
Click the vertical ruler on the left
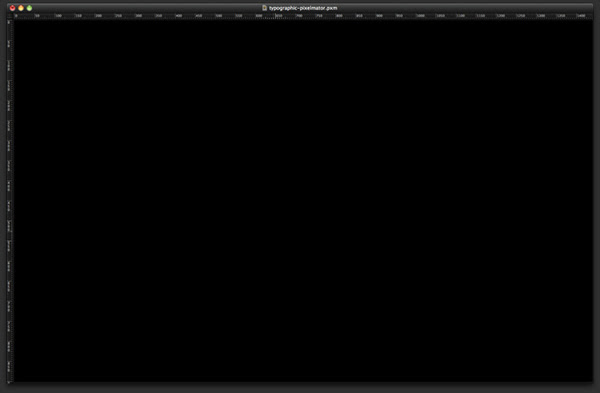10,201
